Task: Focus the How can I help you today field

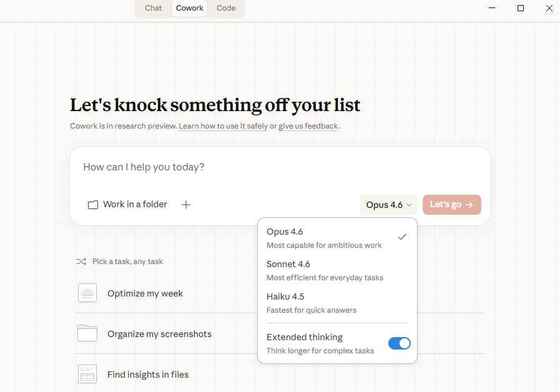Action: (280, 167)
